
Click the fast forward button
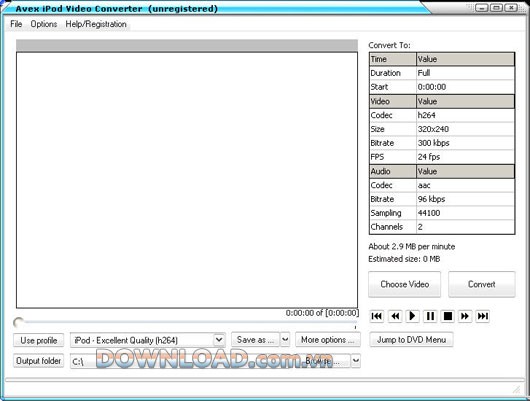[465, 316]
